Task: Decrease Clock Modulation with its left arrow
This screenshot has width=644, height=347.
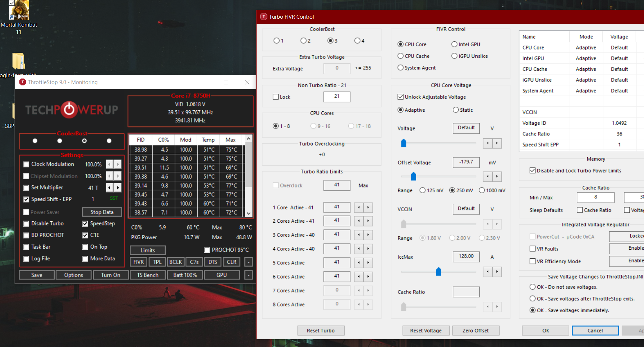Action: pyautogui.click(x=110, y=164)
